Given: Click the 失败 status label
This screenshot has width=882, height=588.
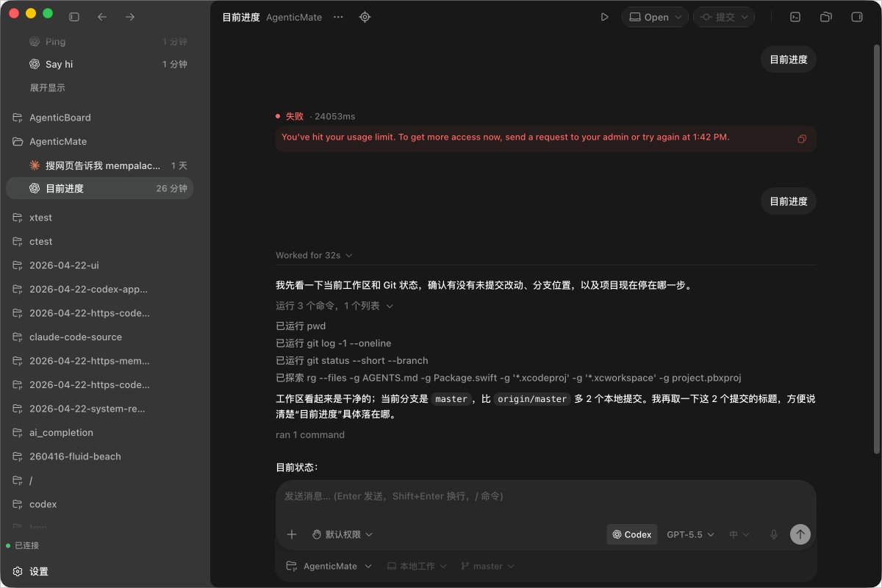Looking at the screenshot, I should (x=294, y=116).
